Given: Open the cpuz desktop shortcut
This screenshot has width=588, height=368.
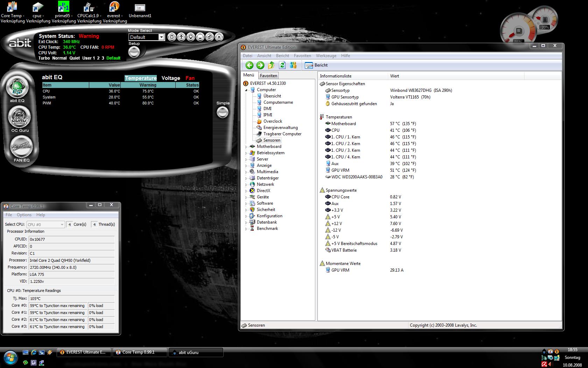Looking at the screenshot, I should [38, 13].
